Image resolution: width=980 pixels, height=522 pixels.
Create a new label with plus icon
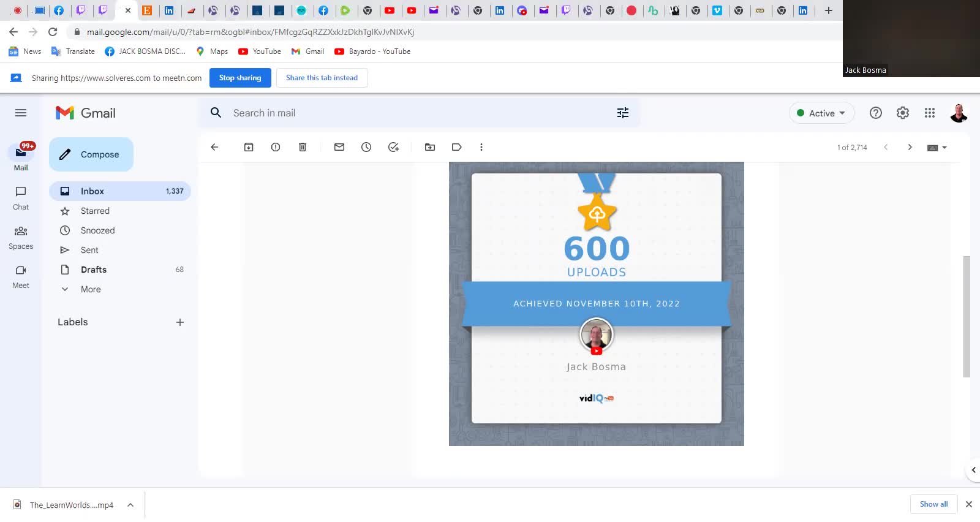pos(180,322)
